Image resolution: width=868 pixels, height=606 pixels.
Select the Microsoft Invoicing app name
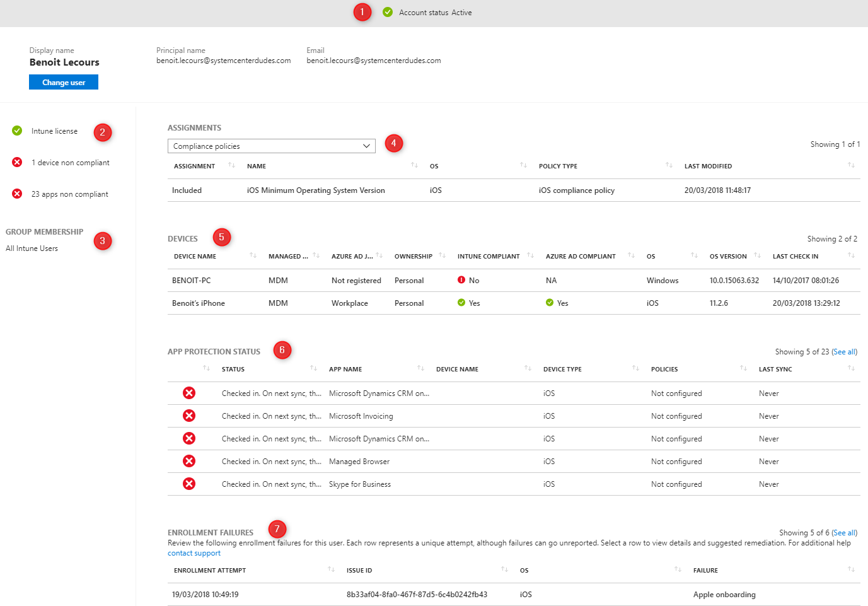click(361, 416)
